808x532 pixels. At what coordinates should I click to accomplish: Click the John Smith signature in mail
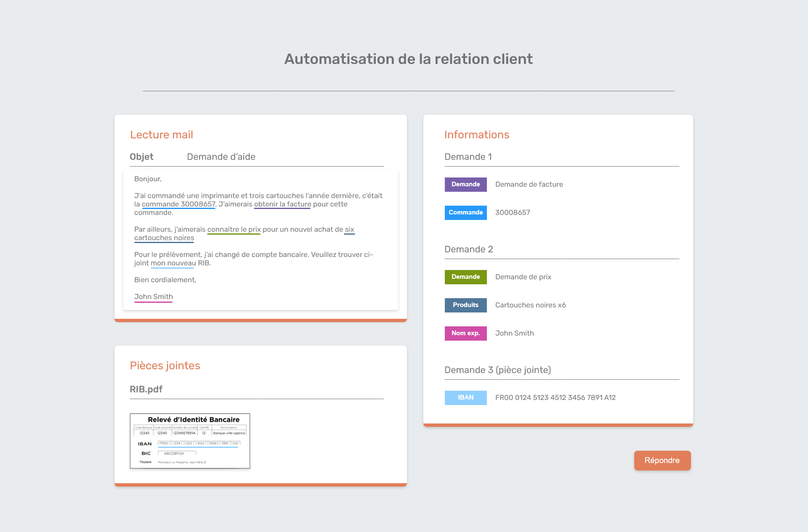(153, 297)
